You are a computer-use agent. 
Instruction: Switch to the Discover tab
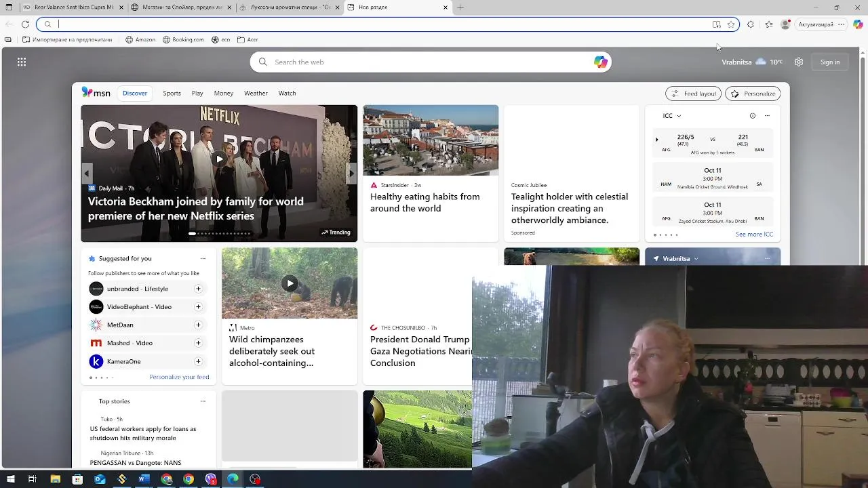coord(135,93)
